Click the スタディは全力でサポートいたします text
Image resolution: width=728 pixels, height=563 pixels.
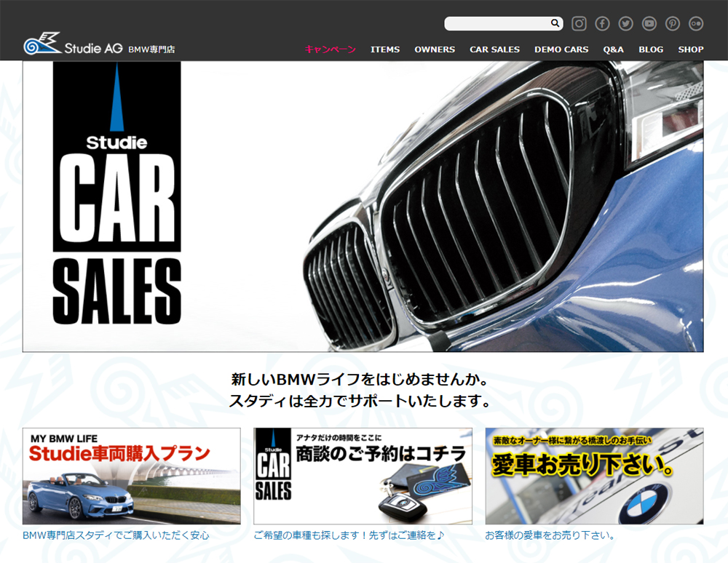coord(360,401)
